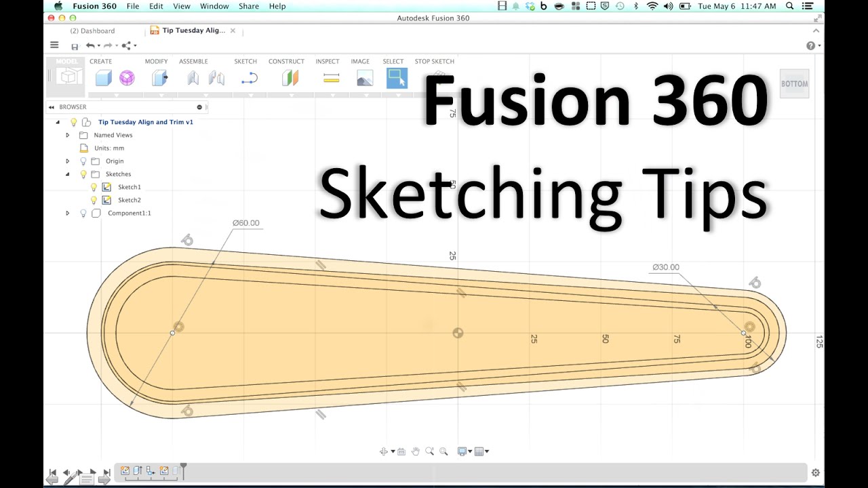Click the Inspect measure icon

tap(331, 79)
